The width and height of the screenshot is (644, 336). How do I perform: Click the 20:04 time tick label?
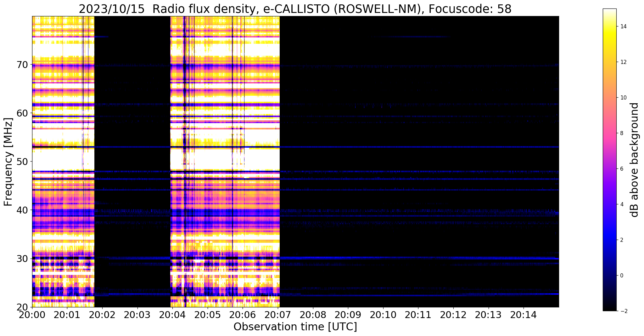(x=172, y=314)
